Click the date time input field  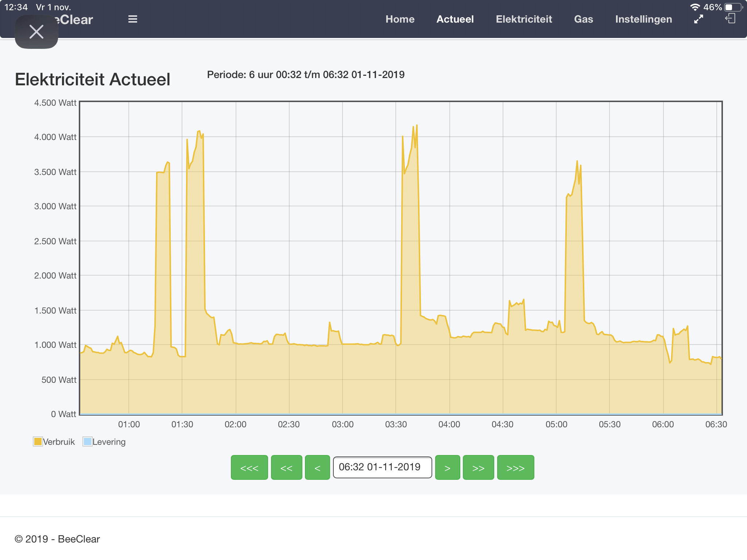(382, 467)
